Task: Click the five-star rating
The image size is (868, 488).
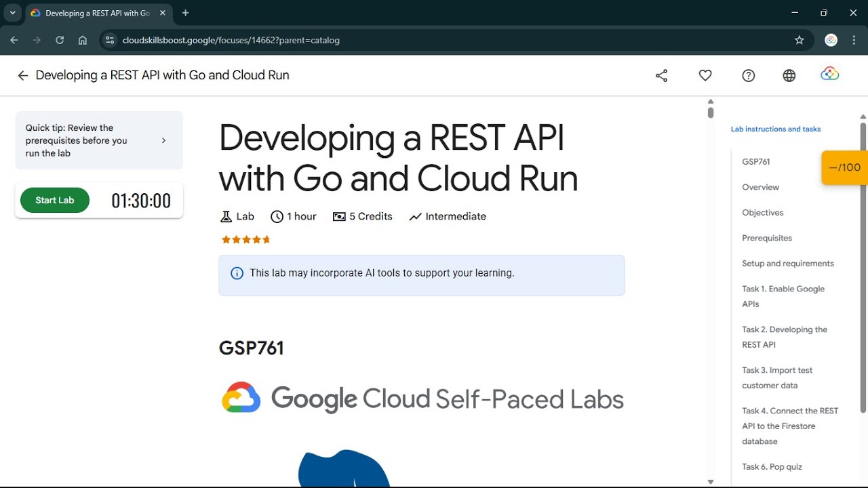Action: (x=246, y=239)
